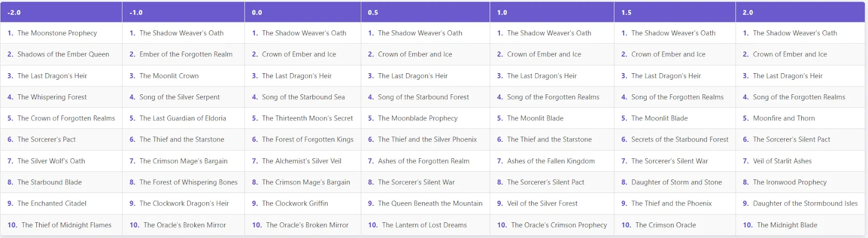
Task: Click the -2.0 column header
Action: pyautogui.click(x=61, y=12)
